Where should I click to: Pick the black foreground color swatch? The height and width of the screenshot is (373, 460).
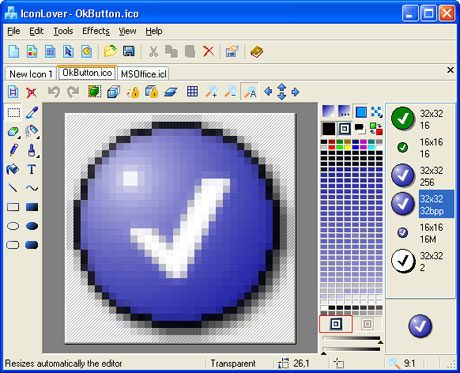[x=328, y=129]
